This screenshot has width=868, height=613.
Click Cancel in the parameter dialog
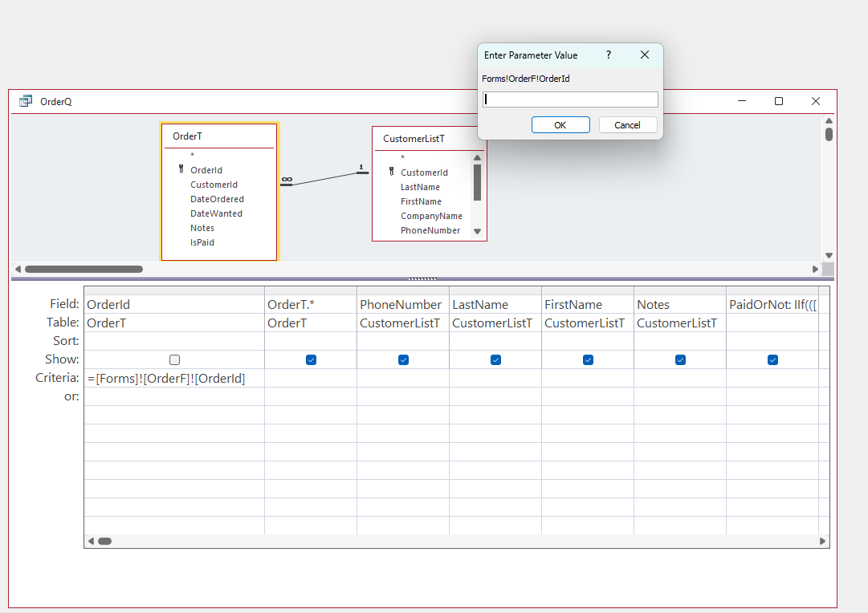point(628,124)
